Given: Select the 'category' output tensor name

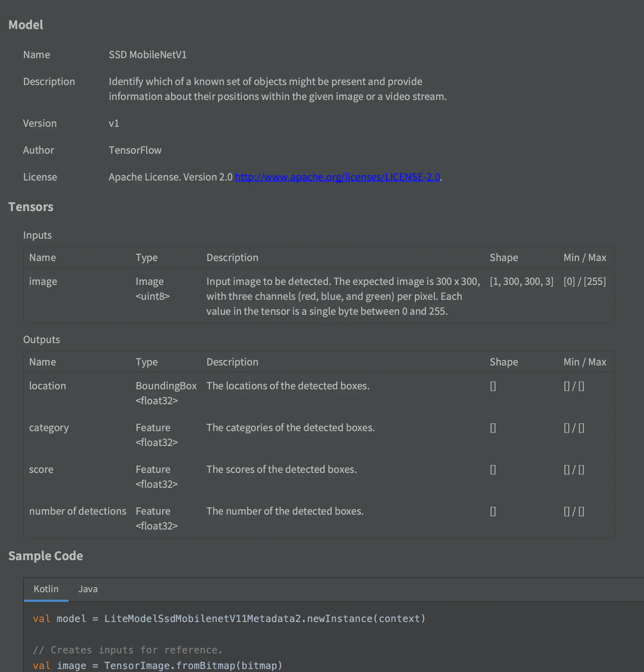Looking at the screenshot, I should coord(49,427).
